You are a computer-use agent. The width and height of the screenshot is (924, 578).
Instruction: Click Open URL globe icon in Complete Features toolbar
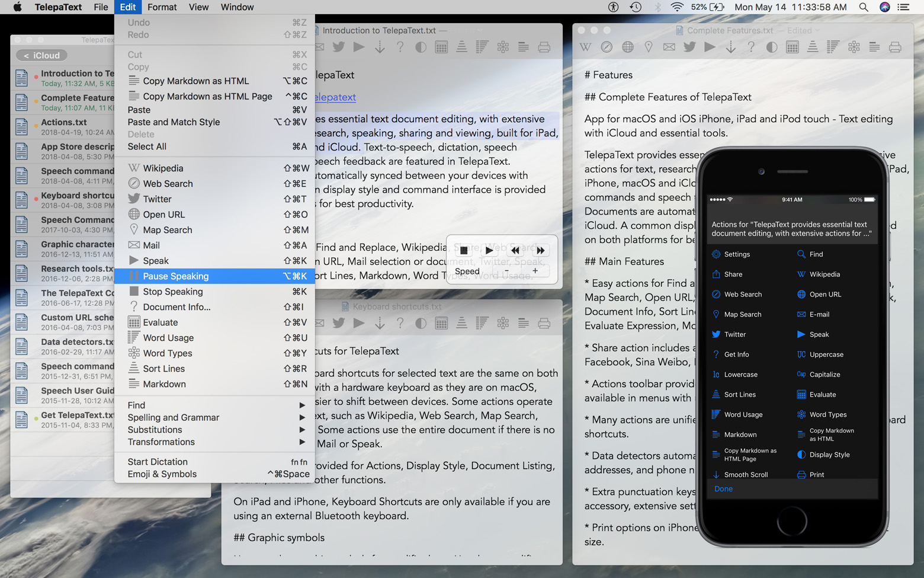click(628, 47)
